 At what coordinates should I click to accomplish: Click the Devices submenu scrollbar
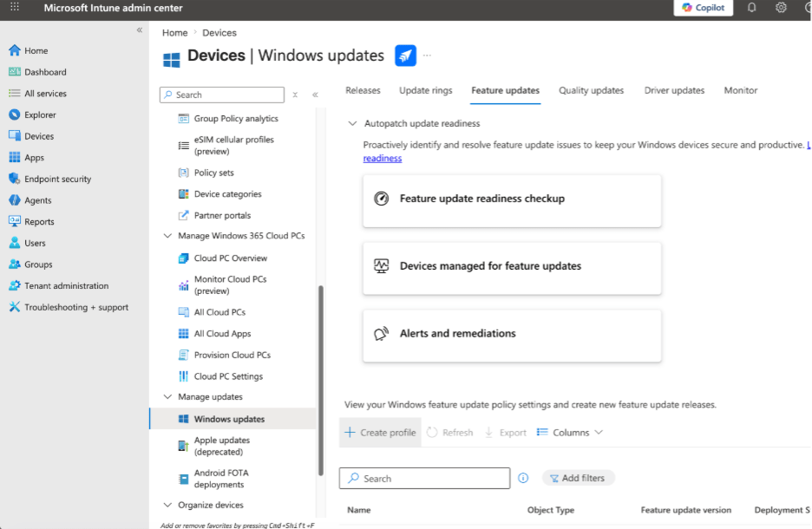click(321, 381)
